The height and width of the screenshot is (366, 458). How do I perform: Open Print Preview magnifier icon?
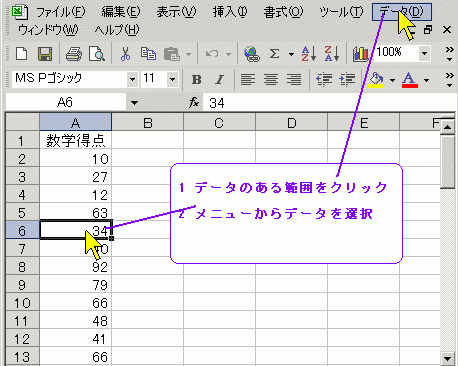(97, 54)
